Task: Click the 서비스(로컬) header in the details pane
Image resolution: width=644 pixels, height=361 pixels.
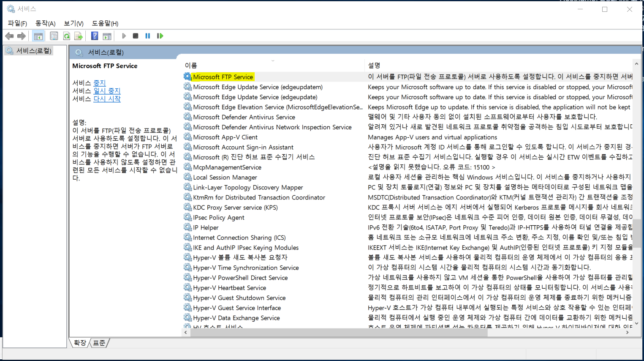Action: [106, 52]
